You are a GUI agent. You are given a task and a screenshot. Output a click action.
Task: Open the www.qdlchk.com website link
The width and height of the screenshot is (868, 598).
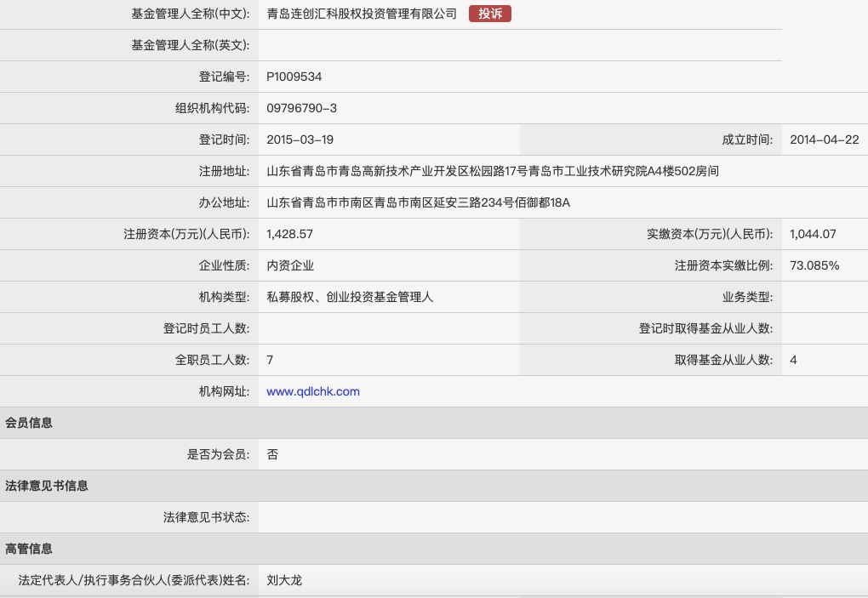tap(313, 391)
